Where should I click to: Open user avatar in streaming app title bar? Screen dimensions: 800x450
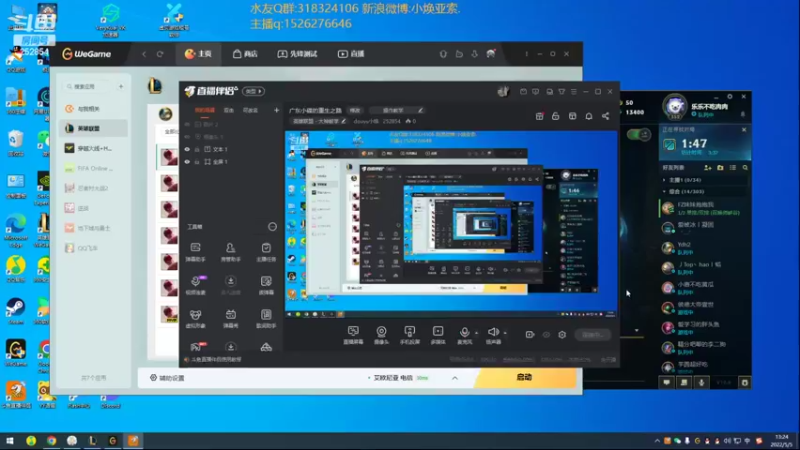[x=503, y=91]
